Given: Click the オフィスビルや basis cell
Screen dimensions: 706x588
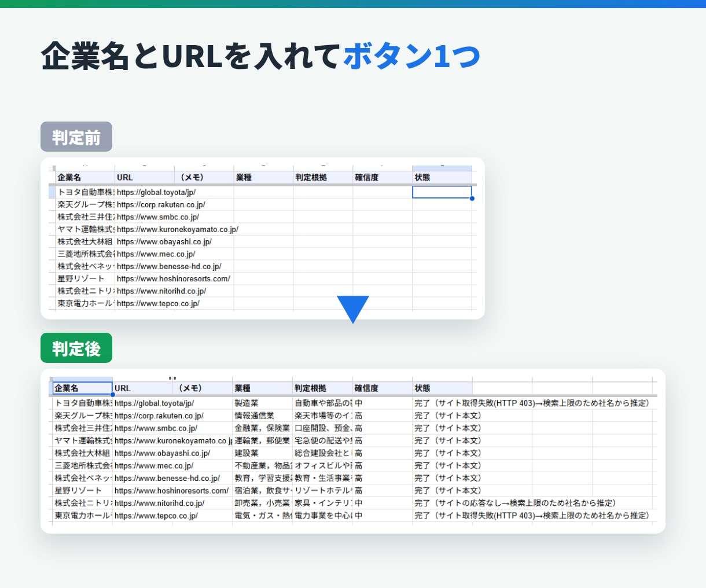Looking at the screenshot, I should click(x=322, y=465).
